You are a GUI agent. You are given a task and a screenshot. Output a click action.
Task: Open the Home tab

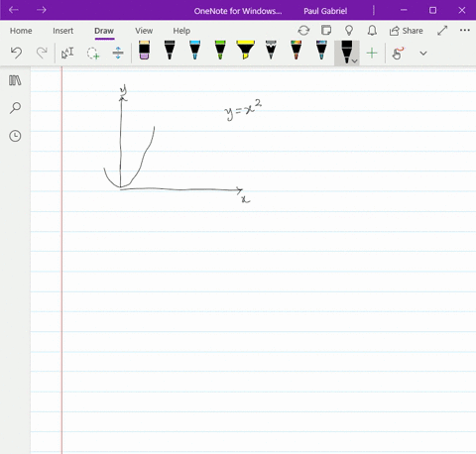21,31
